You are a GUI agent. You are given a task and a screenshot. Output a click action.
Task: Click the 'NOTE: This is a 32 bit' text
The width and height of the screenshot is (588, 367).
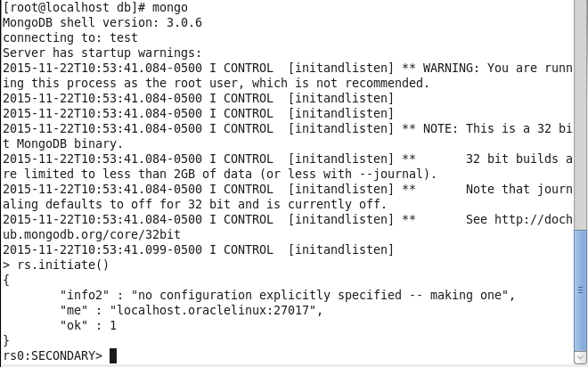(497, 128)
